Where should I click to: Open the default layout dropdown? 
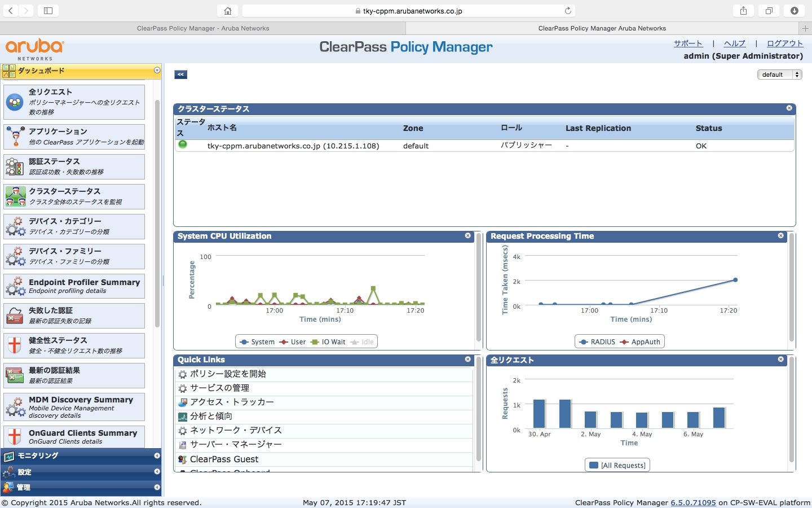[780, 75]
